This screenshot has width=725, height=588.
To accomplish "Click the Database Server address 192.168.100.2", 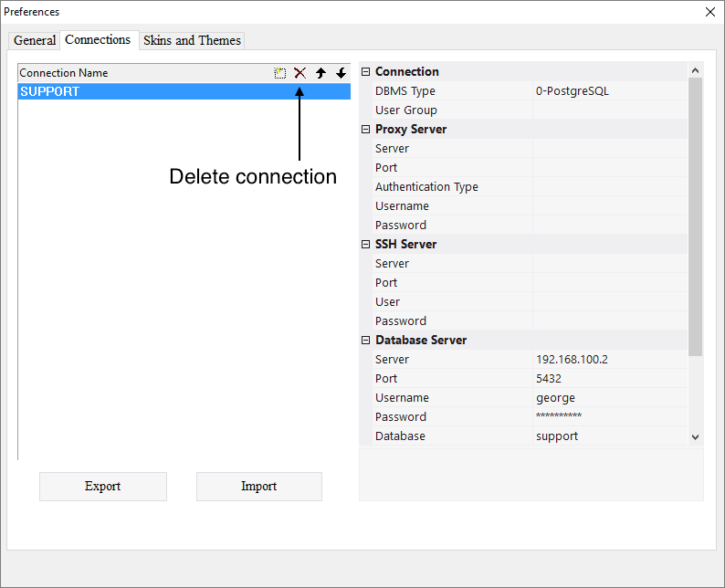I will click(609, 360).
